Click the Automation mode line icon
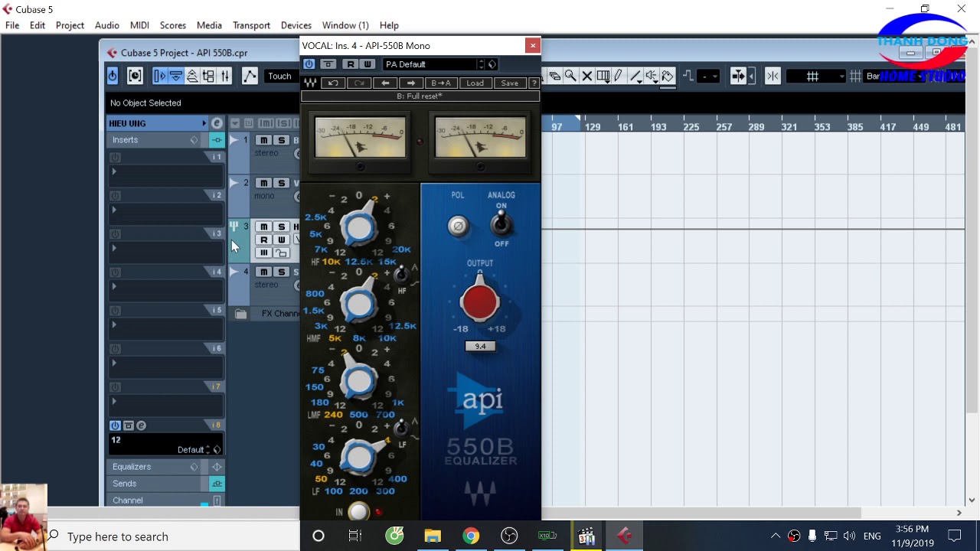 [x=250, y=76]
